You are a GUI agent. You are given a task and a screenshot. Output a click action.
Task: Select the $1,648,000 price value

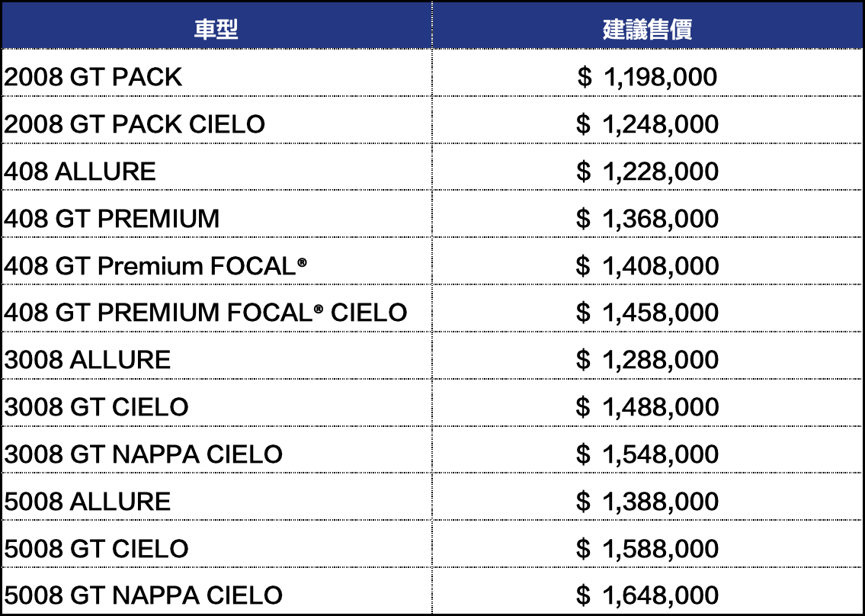tap(647, 595)
